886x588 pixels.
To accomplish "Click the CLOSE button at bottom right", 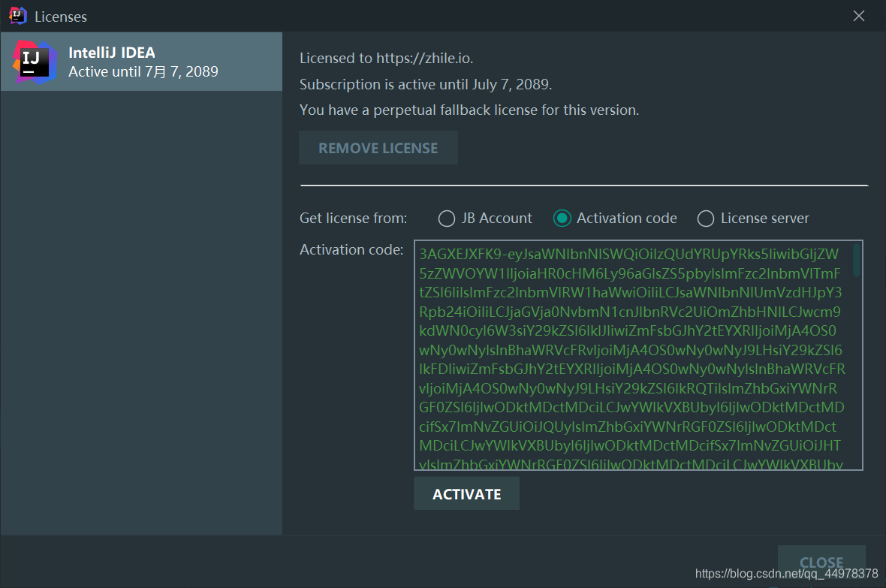I will click(x=821, y=562).
